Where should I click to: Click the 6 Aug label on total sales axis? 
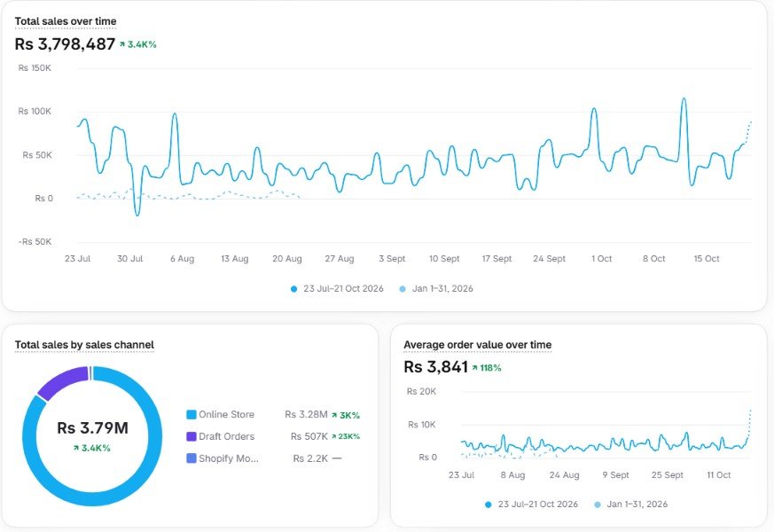pos(182,259)
